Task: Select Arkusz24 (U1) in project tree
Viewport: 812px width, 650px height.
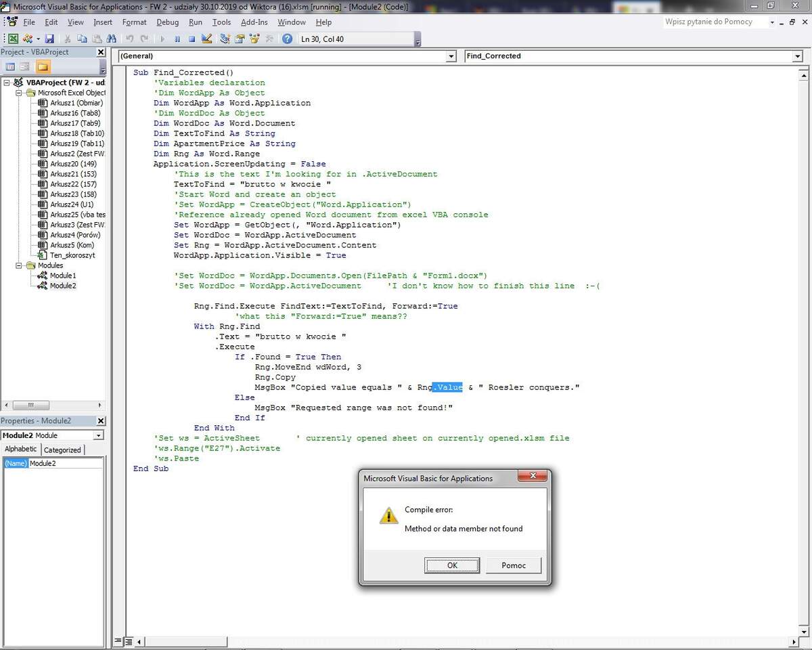Action: click(x=72, y=204)
